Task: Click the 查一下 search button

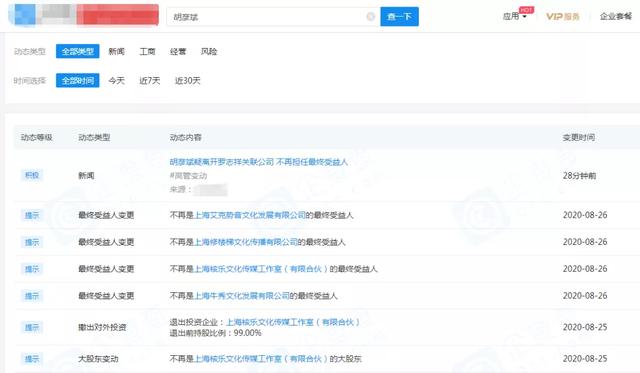Action: 399,17
